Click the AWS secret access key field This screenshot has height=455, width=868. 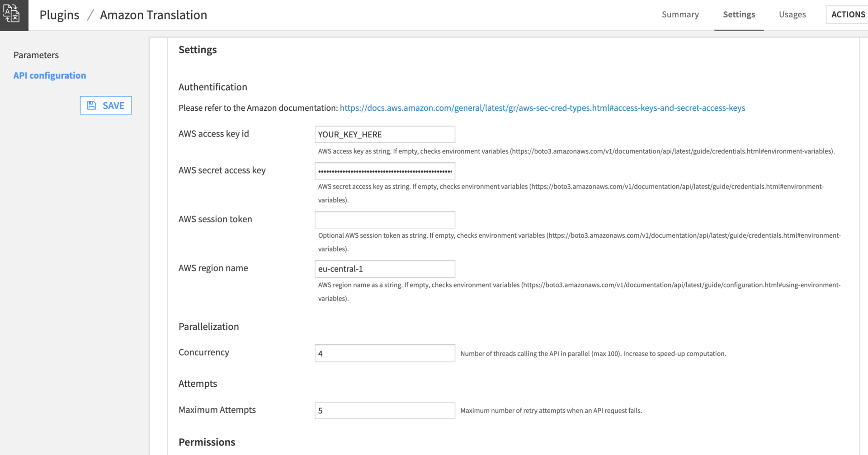pyautogui.click(x=384, y=171)
